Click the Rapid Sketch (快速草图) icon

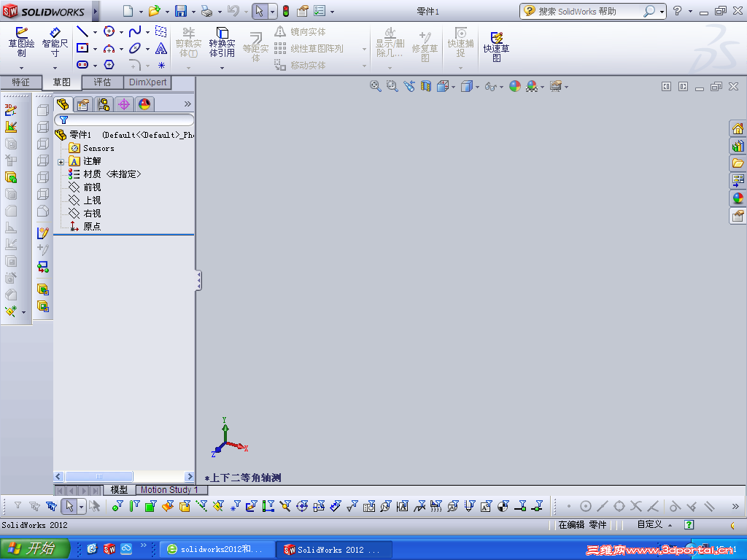coord(496,47)
